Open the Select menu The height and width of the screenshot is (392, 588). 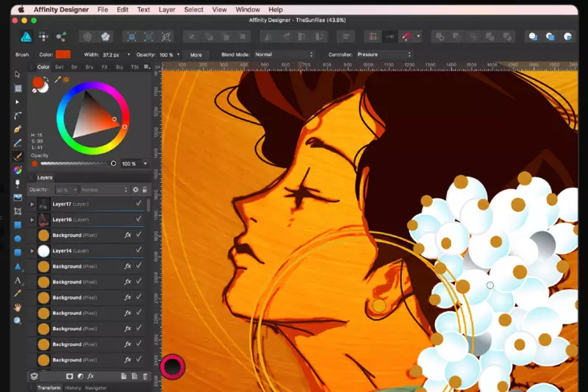[x=193, y=10]
